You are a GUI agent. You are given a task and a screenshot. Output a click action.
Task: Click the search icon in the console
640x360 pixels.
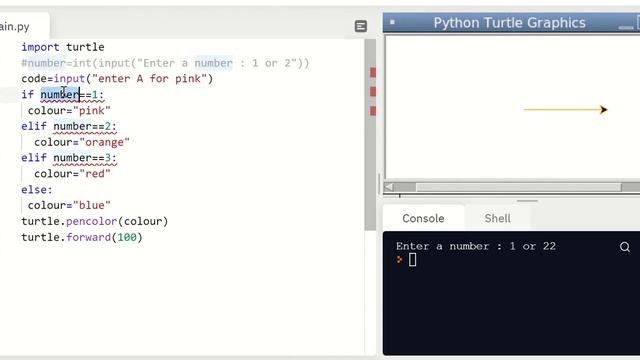(624, 247)
